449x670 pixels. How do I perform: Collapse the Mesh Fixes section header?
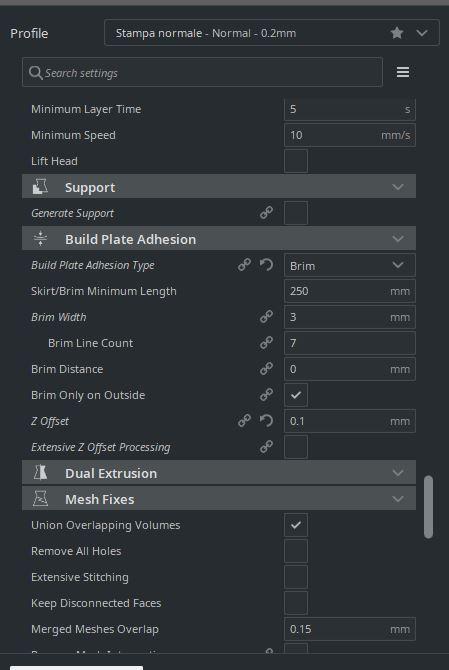click(219, 499)
